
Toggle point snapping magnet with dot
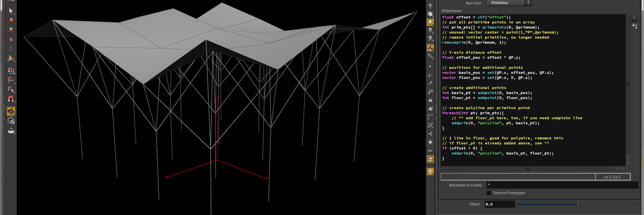click(11, 89)
